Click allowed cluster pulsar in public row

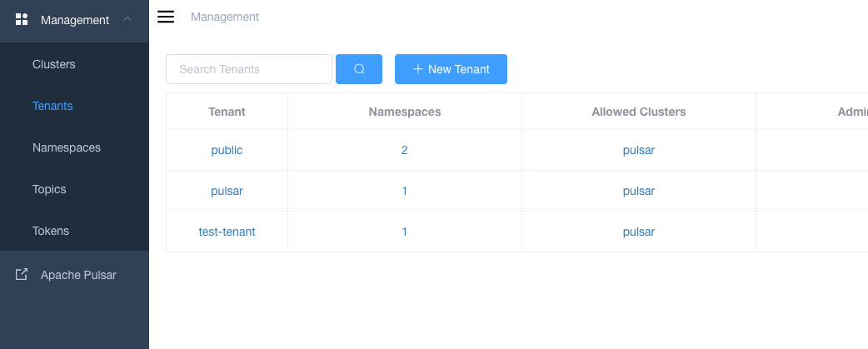pyautogui.click(x=639, y=150)
